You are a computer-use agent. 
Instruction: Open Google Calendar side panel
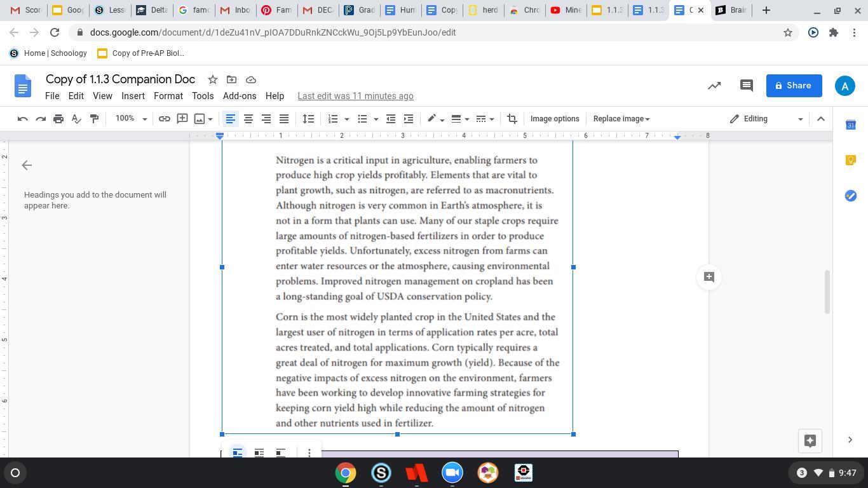coord(850,125)
